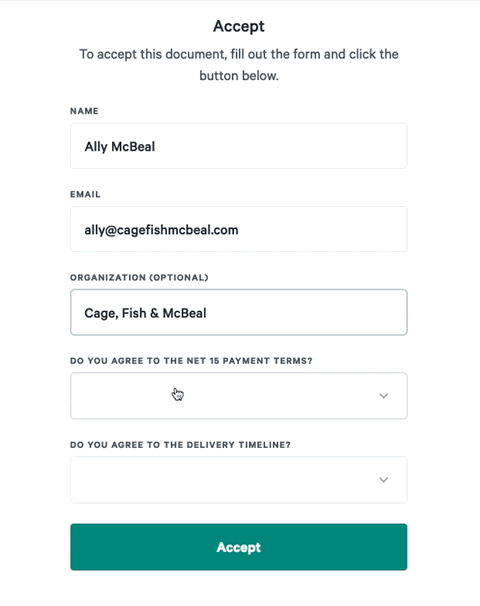The height and width of the screenshot is (606, 480).
Task: Click the Net 15 payment terms question label
Action: [x=191, y=361]
